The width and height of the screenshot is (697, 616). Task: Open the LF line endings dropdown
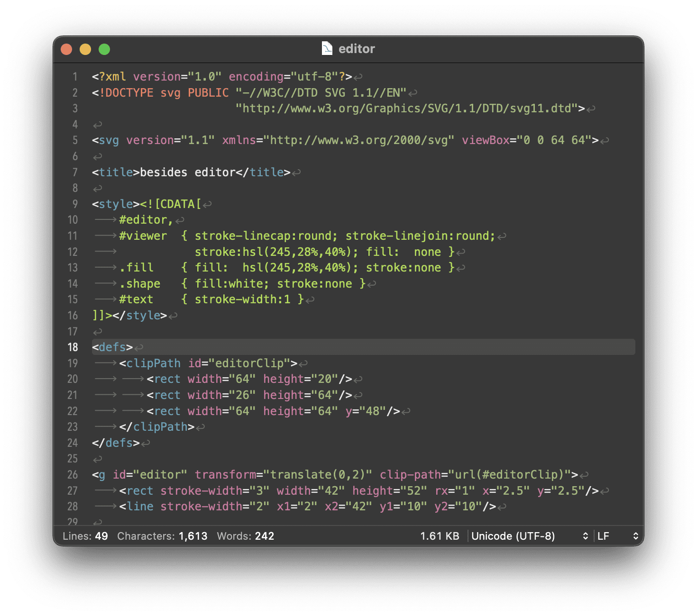(x=618, y=536)
